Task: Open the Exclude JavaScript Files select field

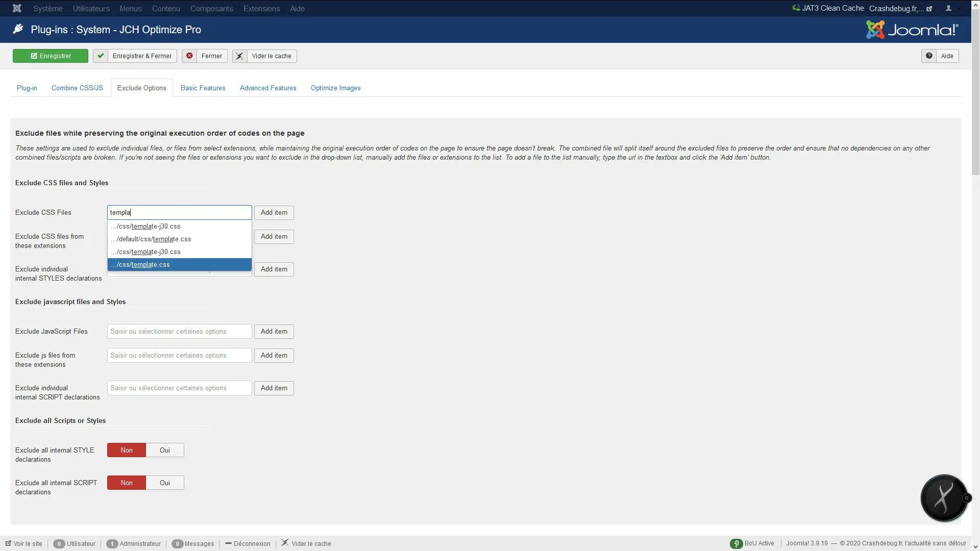Action: (180, 331)
